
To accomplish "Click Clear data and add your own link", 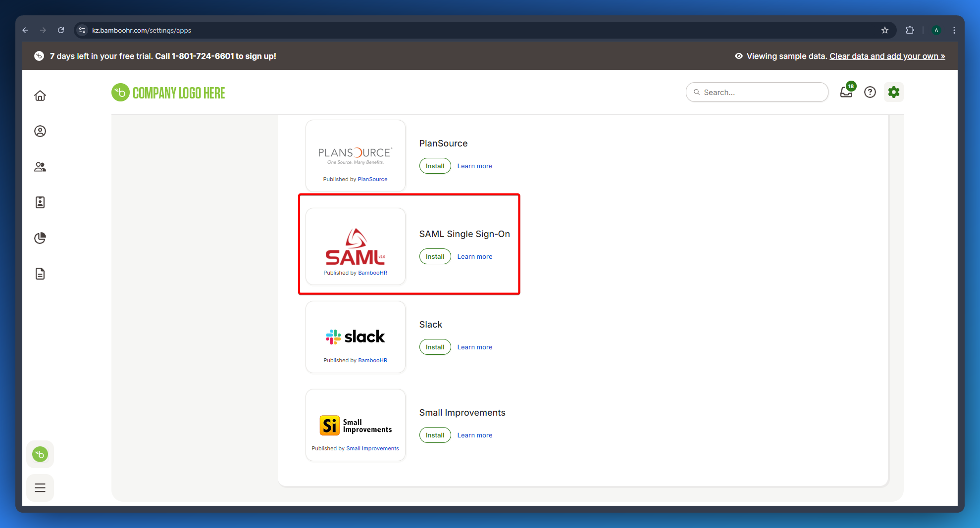I will 887,56.
